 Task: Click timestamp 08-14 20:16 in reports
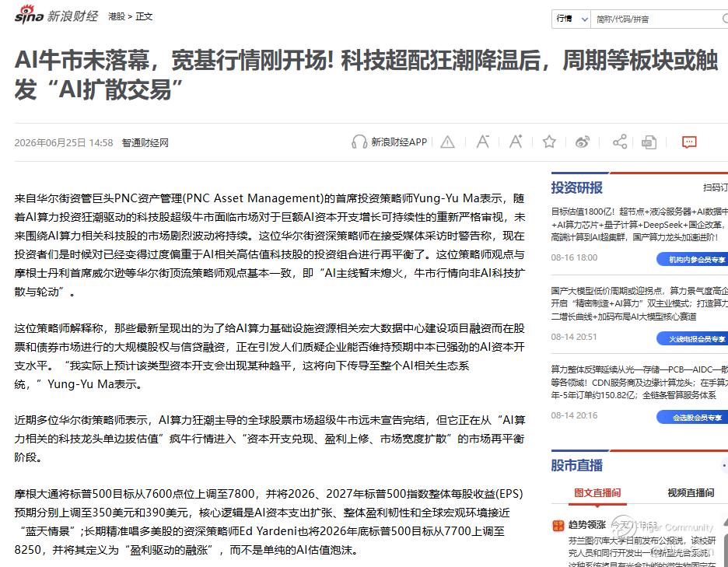click(574, 415)
